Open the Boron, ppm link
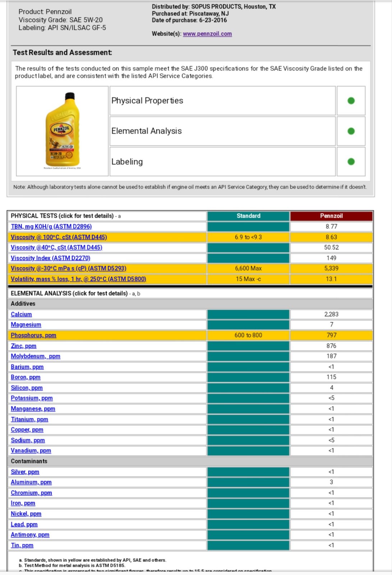 (x=26, y=377)
